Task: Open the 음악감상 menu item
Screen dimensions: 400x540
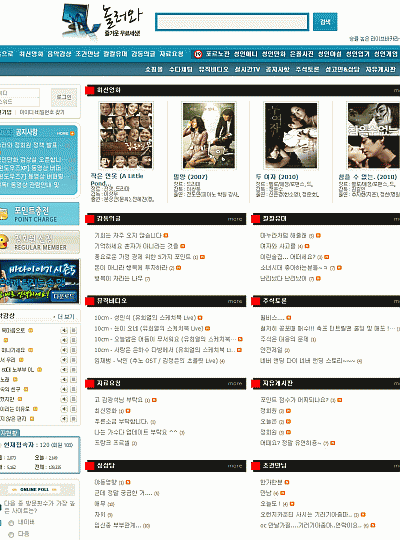Action: [59, 54]
